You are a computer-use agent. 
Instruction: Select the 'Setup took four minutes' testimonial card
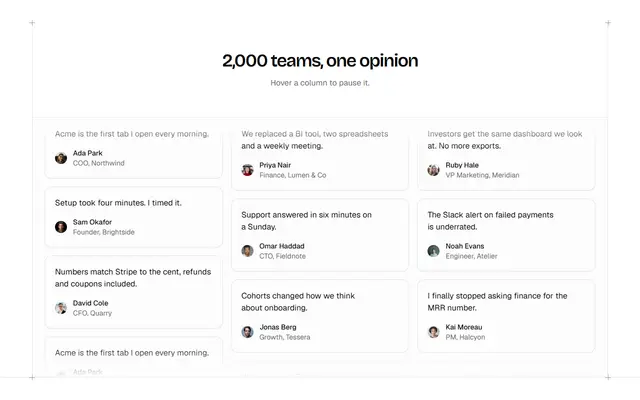[x=134, y=217]
